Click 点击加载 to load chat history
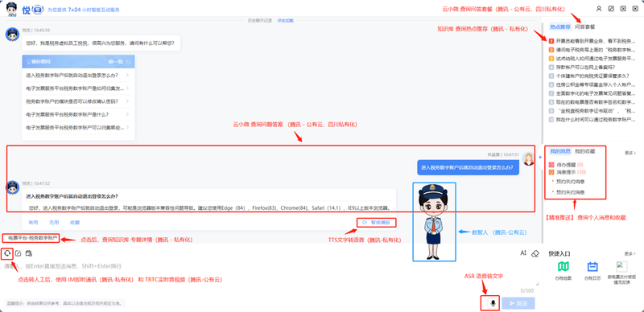Screen dimensions: 644x312 286,20
